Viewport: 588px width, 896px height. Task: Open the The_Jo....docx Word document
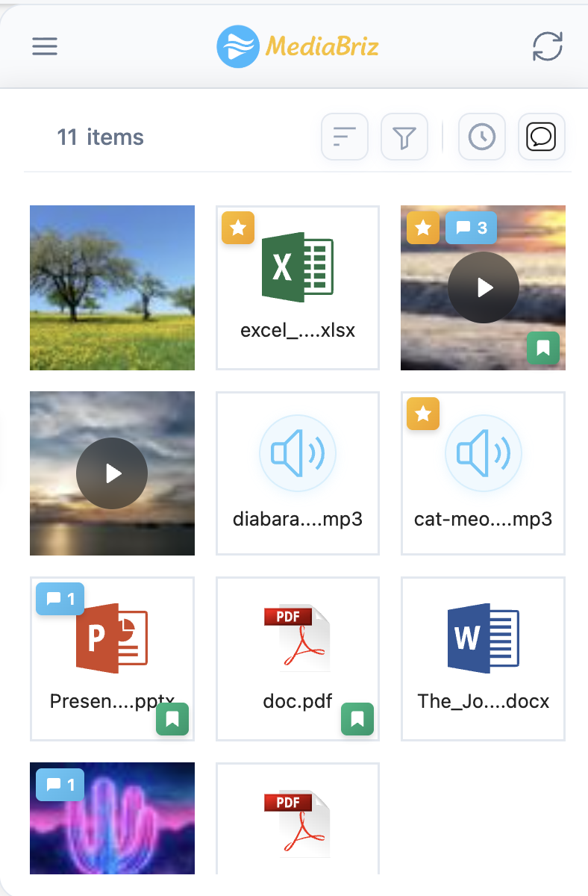[x=482, y=638]
